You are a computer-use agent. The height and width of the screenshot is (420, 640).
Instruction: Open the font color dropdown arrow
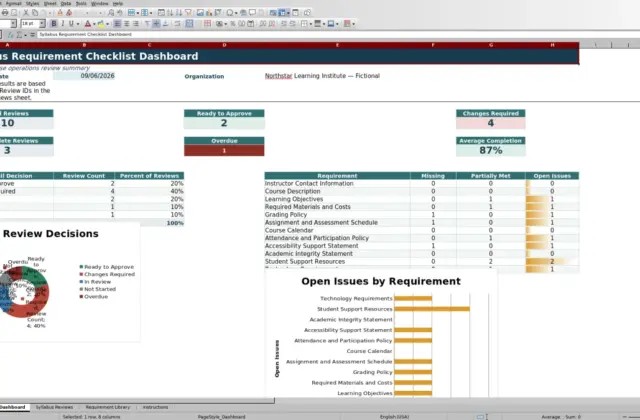click(x=94, y=24)
